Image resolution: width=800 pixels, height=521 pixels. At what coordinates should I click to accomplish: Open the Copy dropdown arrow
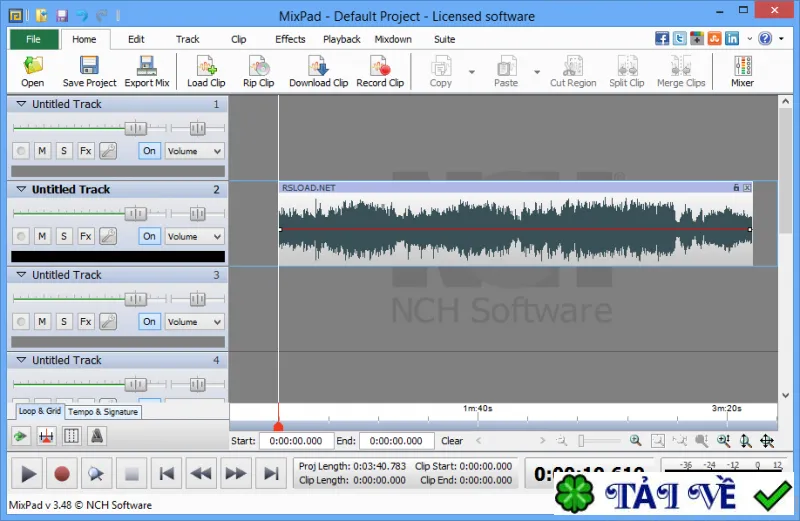pos(472,72)
